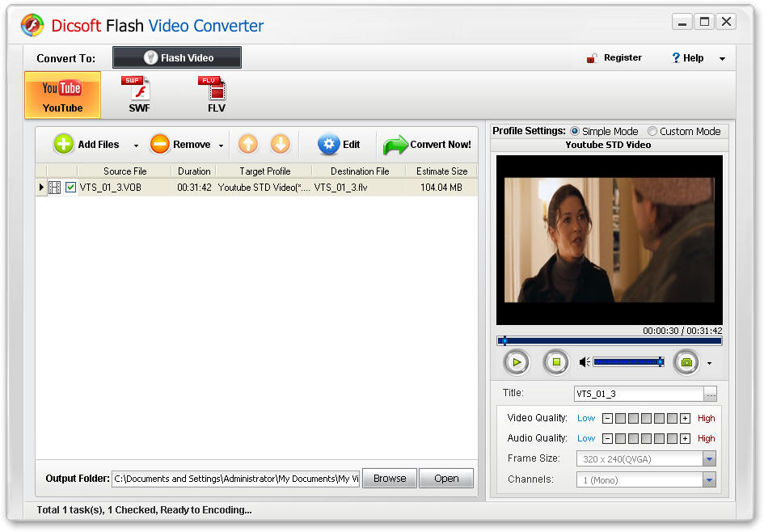Click the green Add Files plus icon
The image size is (764, 532).
click(x=63, y=144)
